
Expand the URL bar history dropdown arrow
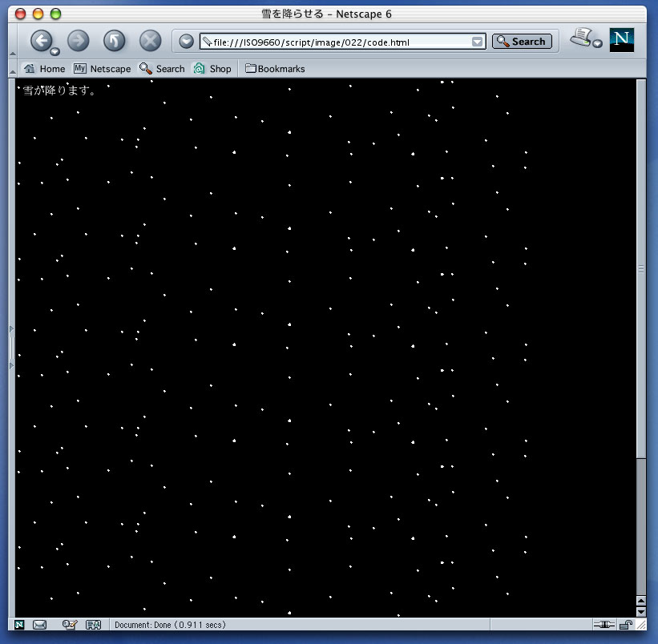point(477,42)
